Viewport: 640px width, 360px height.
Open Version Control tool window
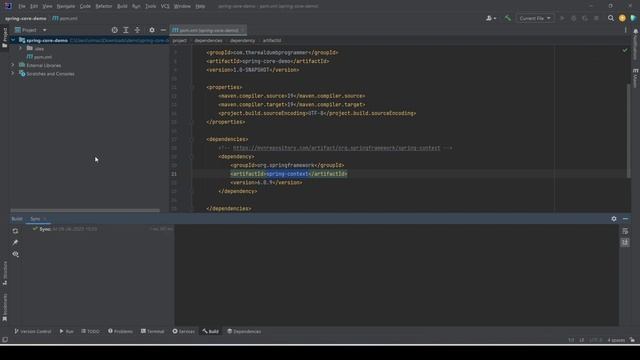coord(33,331)
